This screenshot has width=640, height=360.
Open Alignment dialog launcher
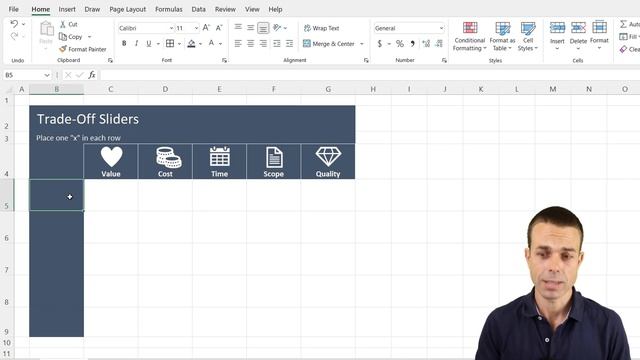[366, 60]
